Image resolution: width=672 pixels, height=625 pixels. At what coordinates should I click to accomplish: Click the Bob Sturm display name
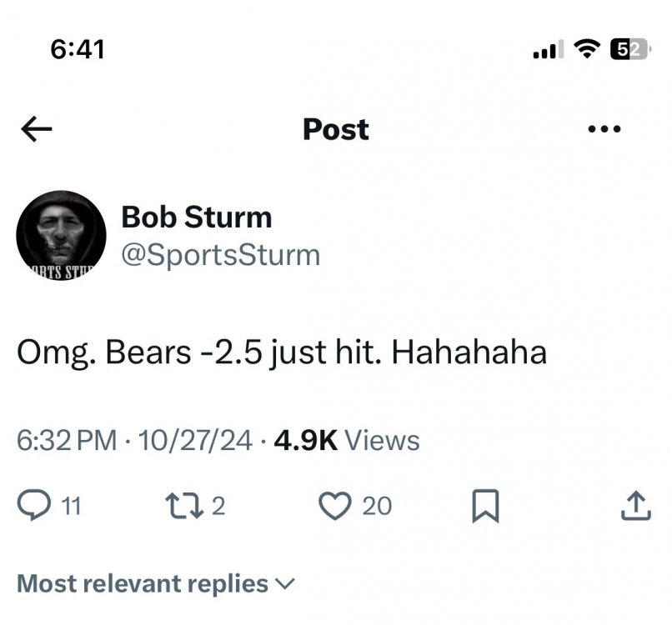[x=197, y=217]
